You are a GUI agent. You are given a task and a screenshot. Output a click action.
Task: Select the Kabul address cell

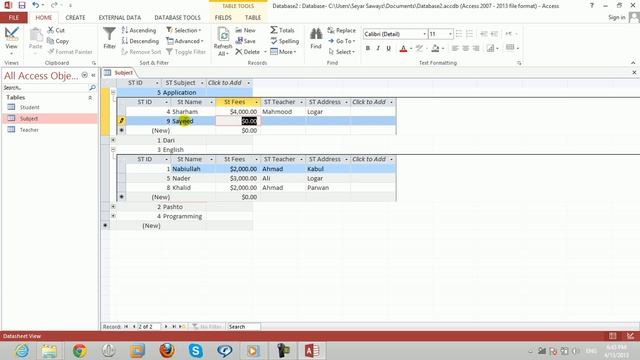328,169
